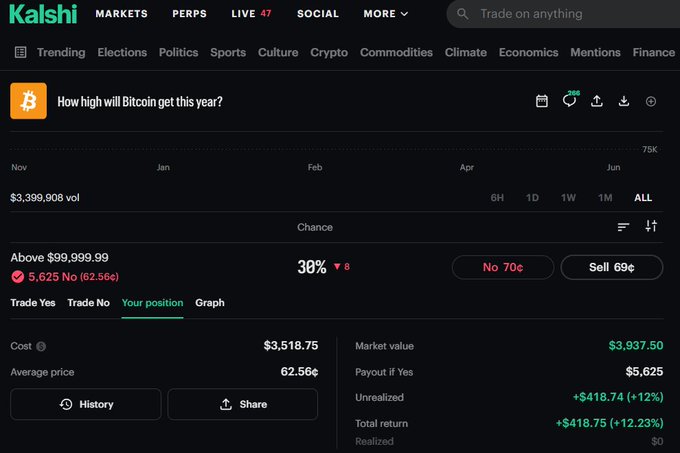Select the Culture category
This screenshot has height=453, width=680.
pos(278,52)
